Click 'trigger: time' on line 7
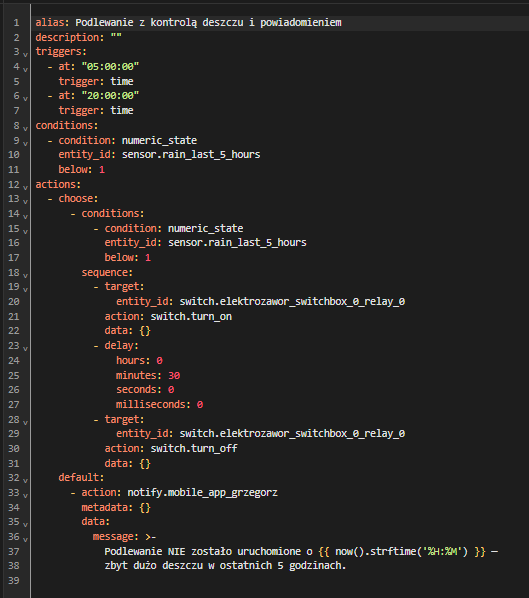The image size is (529, 598). point(96,110)
